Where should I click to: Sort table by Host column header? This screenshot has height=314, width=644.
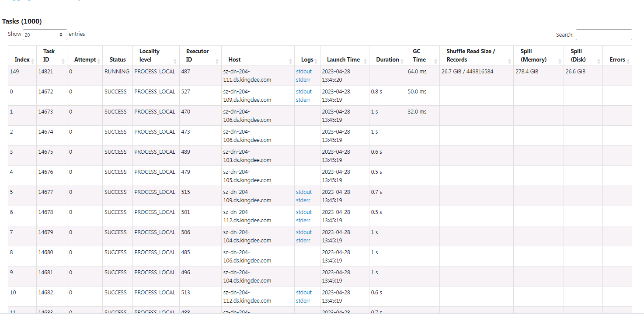coord(258,55)
